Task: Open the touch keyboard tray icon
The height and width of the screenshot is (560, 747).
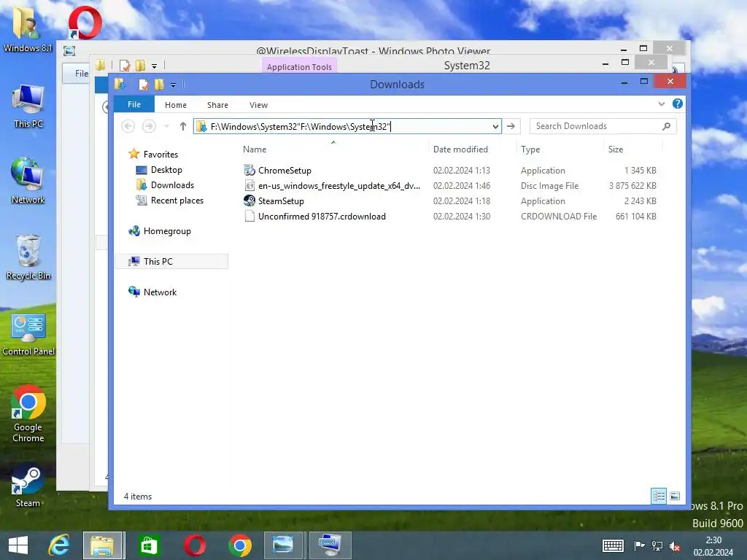Action: point(613,545)
